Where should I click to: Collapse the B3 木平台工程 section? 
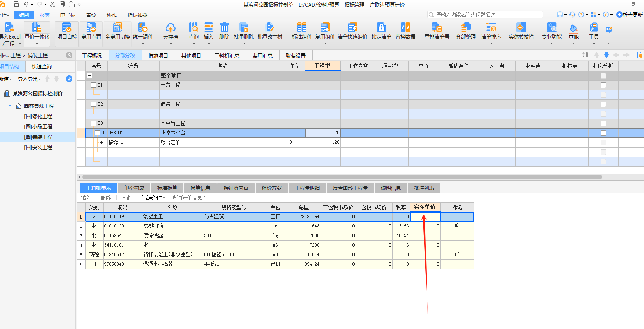[94, 123]
